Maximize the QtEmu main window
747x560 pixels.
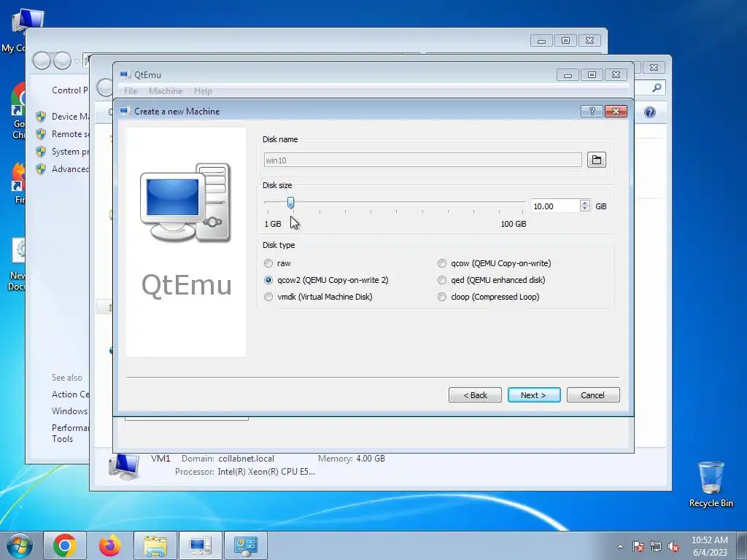tap(592, 75)
